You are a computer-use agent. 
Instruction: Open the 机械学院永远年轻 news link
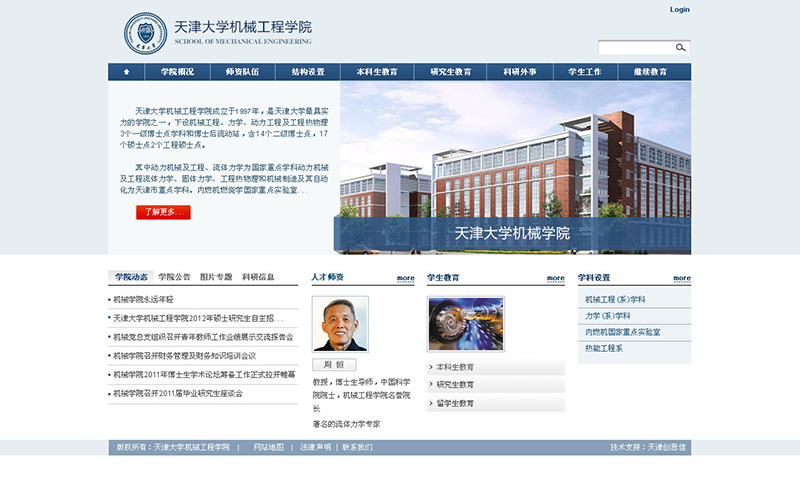click(x=143, y=299)
